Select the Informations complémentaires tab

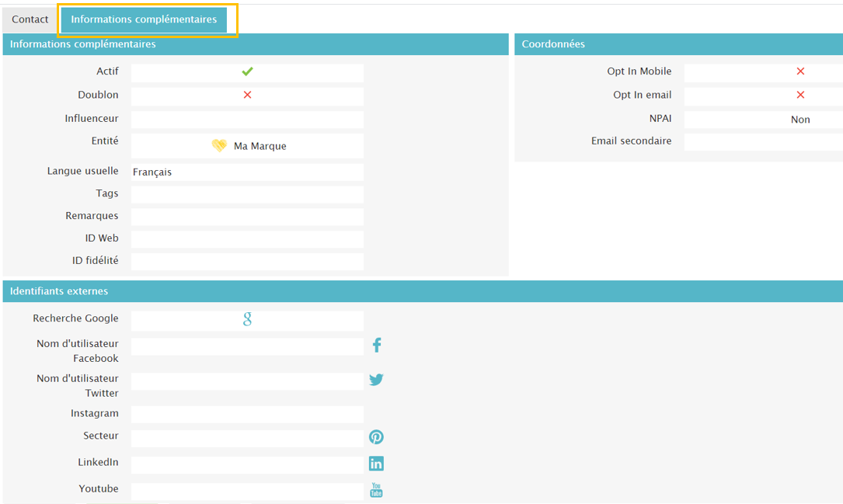[144, 19]
